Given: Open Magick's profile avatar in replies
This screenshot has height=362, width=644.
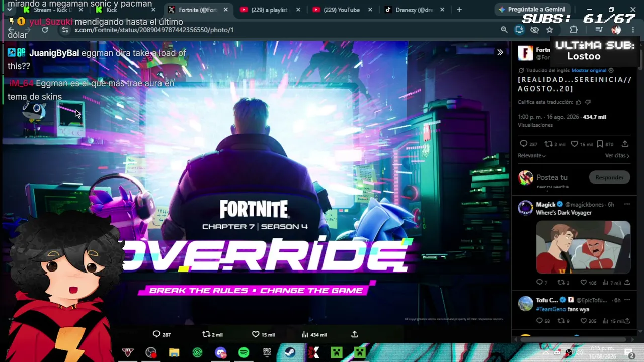Looking at the screenshot, I should click(525, 207).
